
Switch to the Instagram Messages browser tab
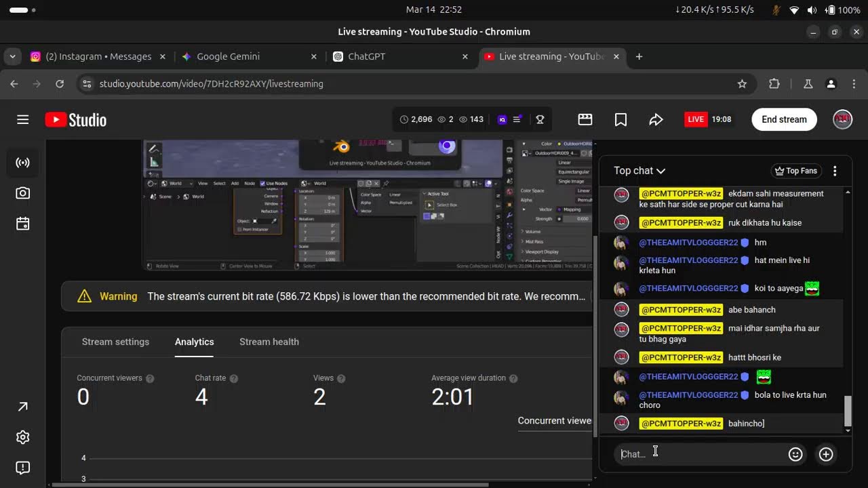(98, 57)
